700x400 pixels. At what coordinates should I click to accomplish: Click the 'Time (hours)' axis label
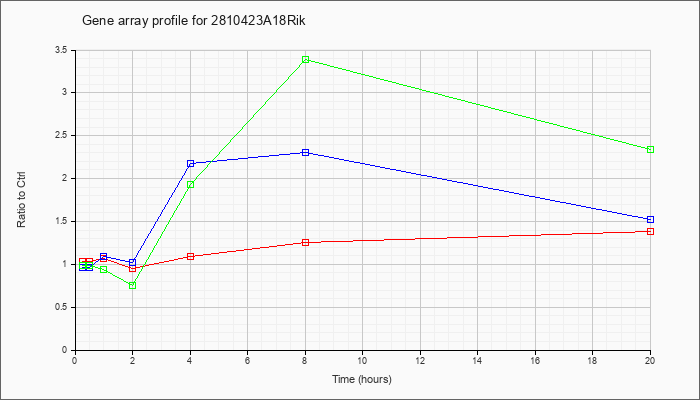(x=362, y=379)
